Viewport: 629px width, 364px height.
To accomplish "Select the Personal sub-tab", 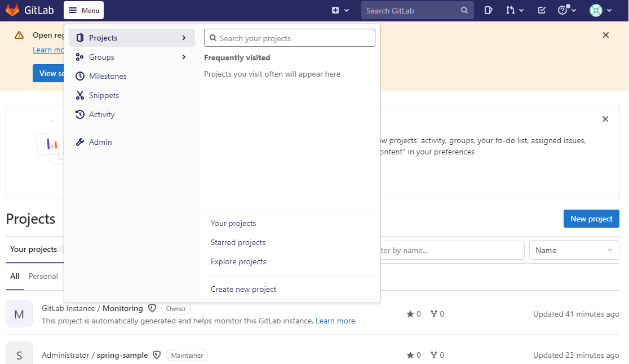I will tap(43, 276).
